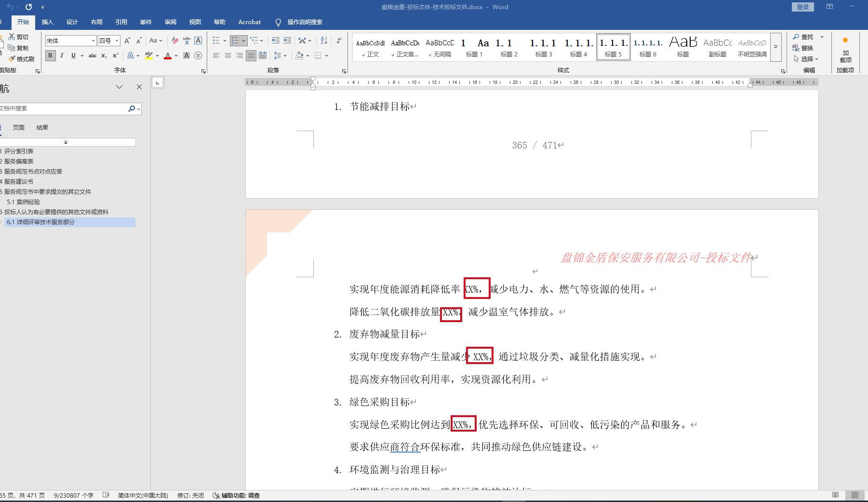Screen dimensions: 868x502
Task: Click the Cut (剪切) scissors icon
Action: tap(12, 37)
